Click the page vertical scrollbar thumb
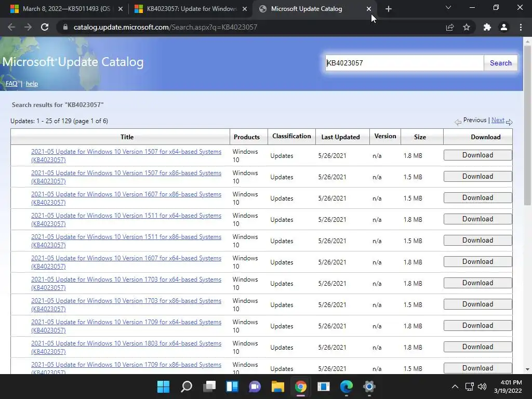The height and width of the screenshot is (399, 532). pos(527,126)
